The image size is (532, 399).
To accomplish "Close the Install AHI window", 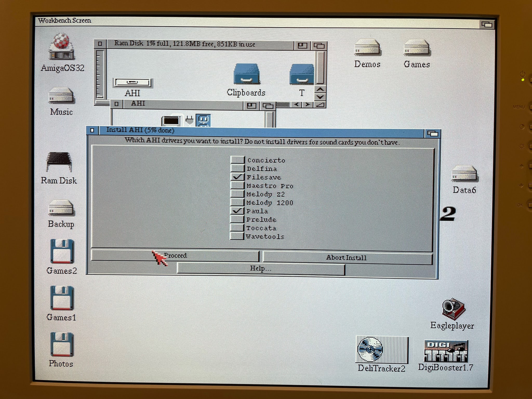I will click(92, 130).
